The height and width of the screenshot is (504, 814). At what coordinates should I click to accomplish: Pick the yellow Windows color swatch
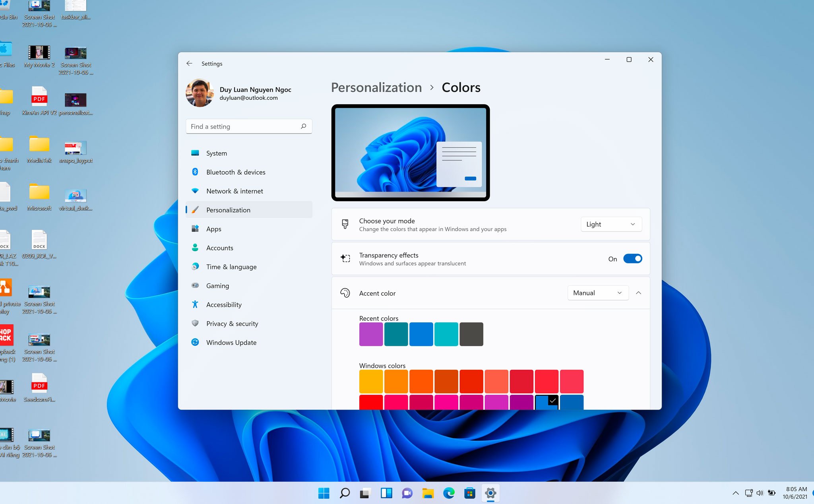click(x=371, y=381)
